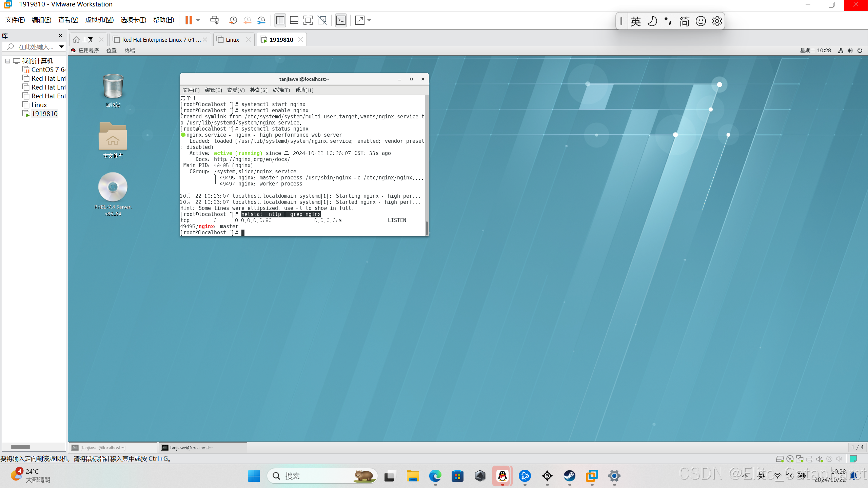Expand the stretch display dropdown arrow
868x488 pixels.
(x=369, y=20)
